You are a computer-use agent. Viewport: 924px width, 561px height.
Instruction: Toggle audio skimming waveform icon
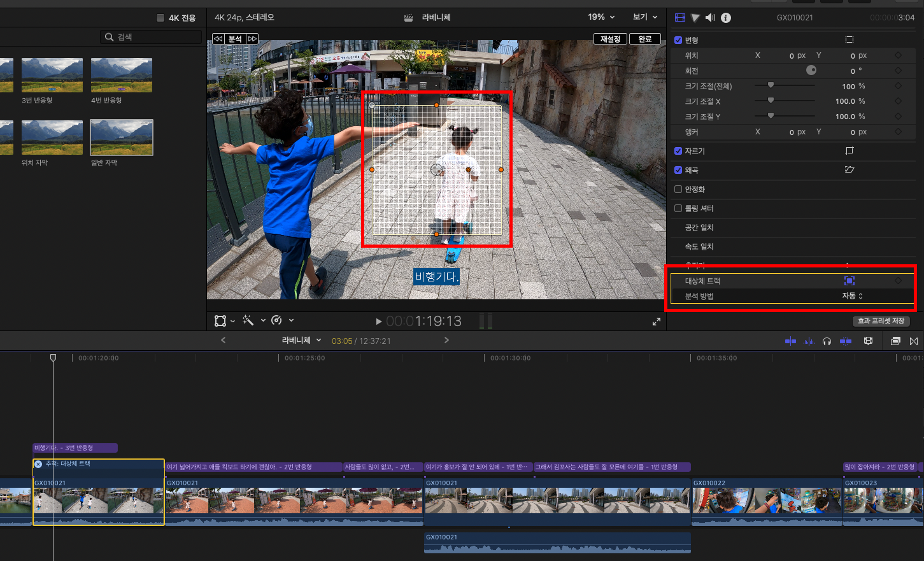(x=809, y=341)
